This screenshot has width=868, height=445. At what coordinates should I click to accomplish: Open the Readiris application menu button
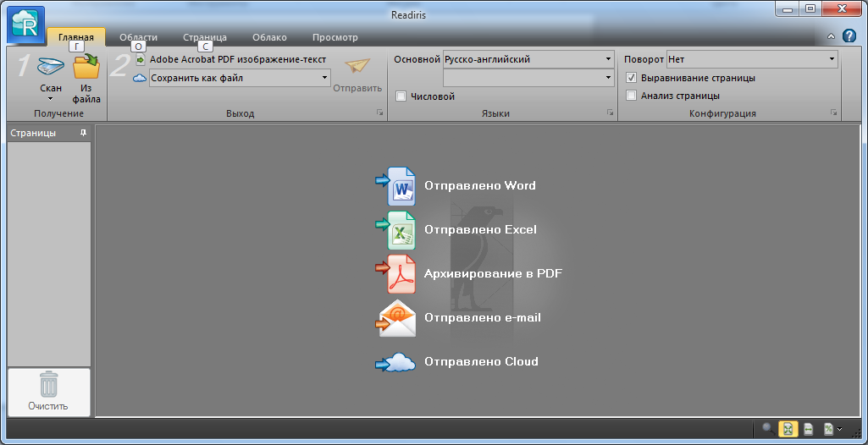click(26, 25)
